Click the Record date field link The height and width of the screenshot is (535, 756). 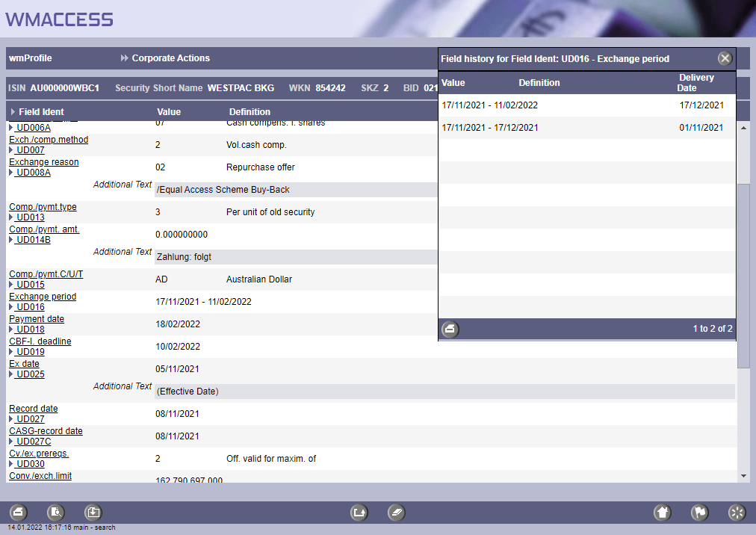coord(33,409)
